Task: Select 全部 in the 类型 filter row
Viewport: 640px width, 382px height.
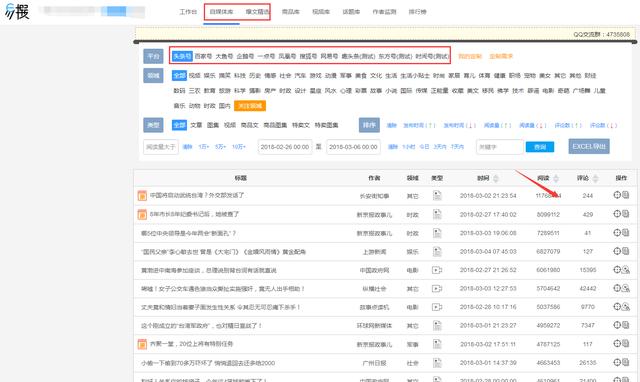Action: (179, 125)
